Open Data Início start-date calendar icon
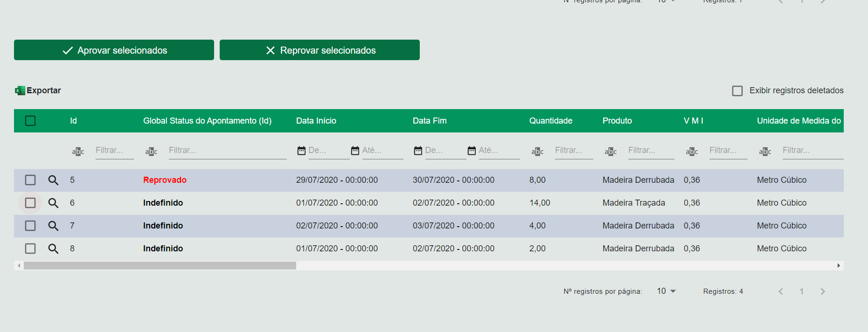This screenshot has height=332, width=868. point(301,150)
